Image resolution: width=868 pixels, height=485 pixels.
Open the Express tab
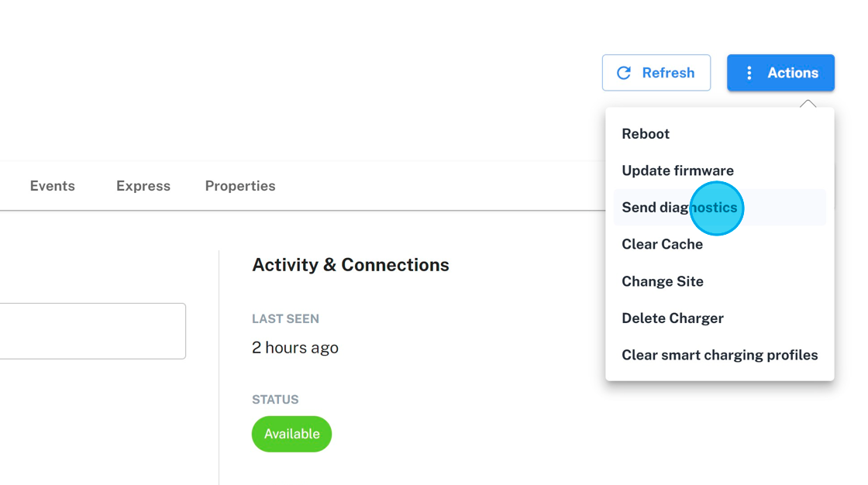pyautogui.click(x=143, y=186)
